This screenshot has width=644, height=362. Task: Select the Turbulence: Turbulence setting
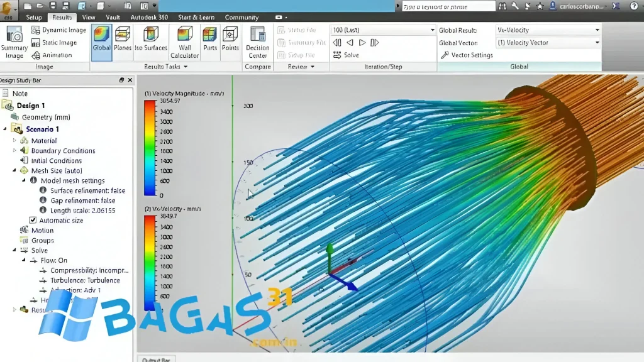85,280
